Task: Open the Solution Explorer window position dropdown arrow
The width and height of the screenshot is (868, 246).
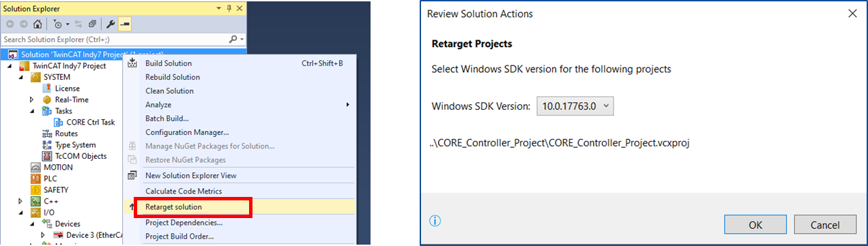Action: [x=218, y=8]
